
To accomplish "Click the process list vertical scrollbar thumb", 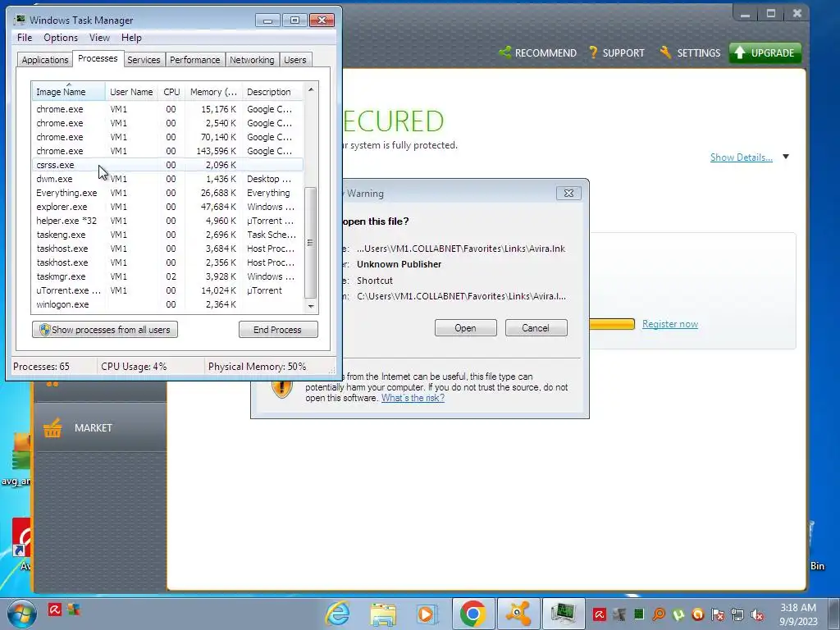I will (311, 243).
